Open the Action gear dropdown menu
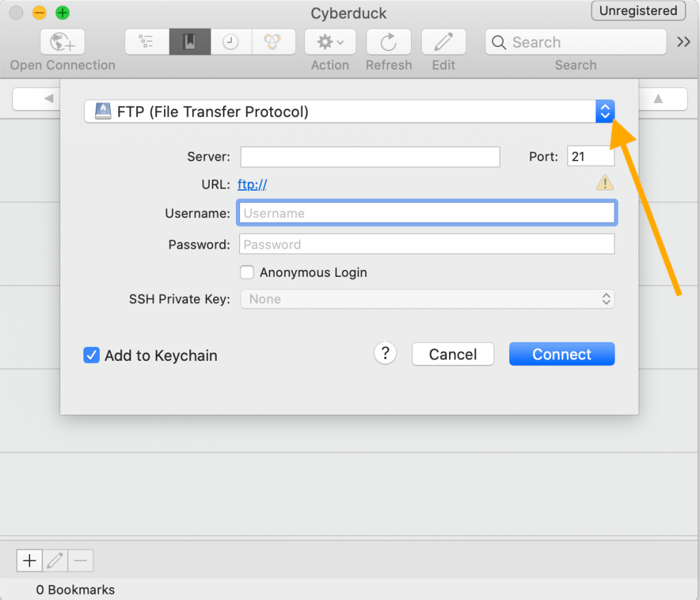This screenshot has height=600, width=700. [330, 42]
